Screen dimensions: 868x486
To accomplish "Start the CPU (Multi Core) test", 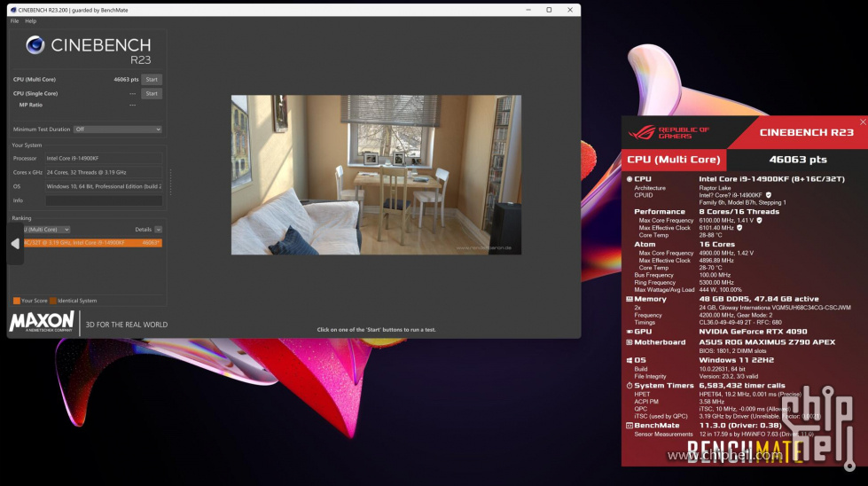I will click(x=152, y=79).
